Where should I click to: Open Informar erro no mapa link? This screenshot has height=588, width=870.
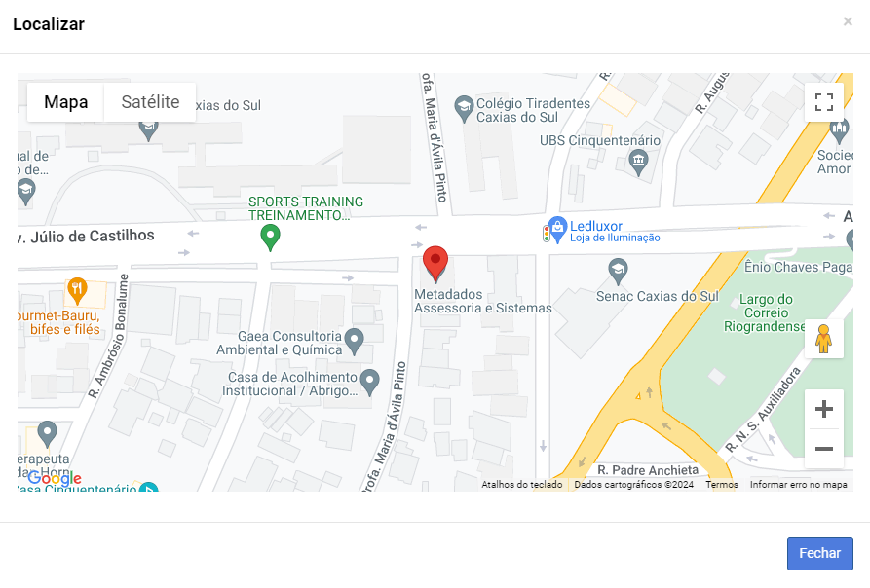799,485
